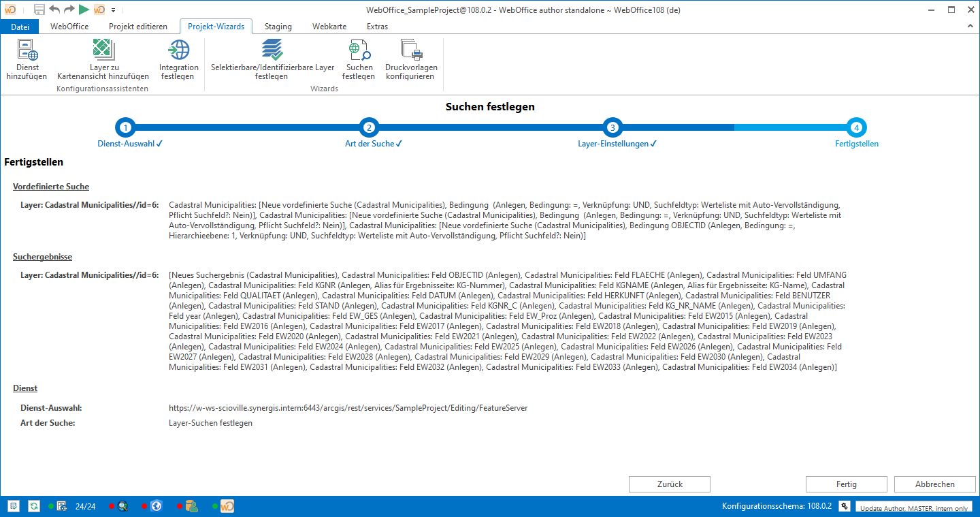Open the Datei menu
Image resolution: width=980 pixels, height=517 pixels.
20,27
